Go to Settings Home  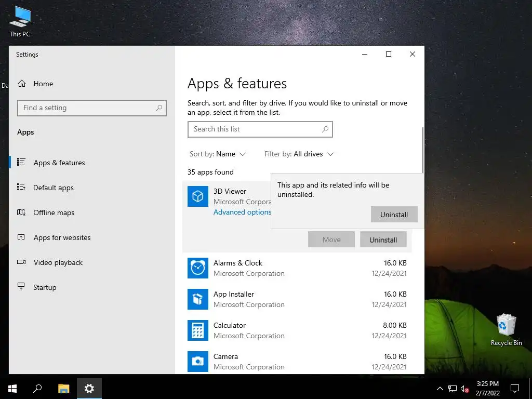pos(35,84)
